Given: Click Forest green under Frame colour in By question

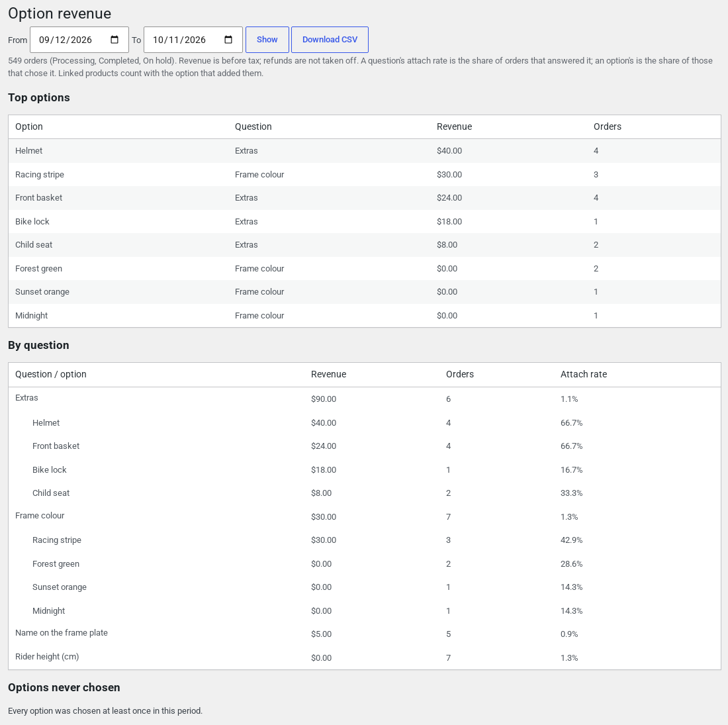Looking at the screenshot, I should click(x=56, y=564).
